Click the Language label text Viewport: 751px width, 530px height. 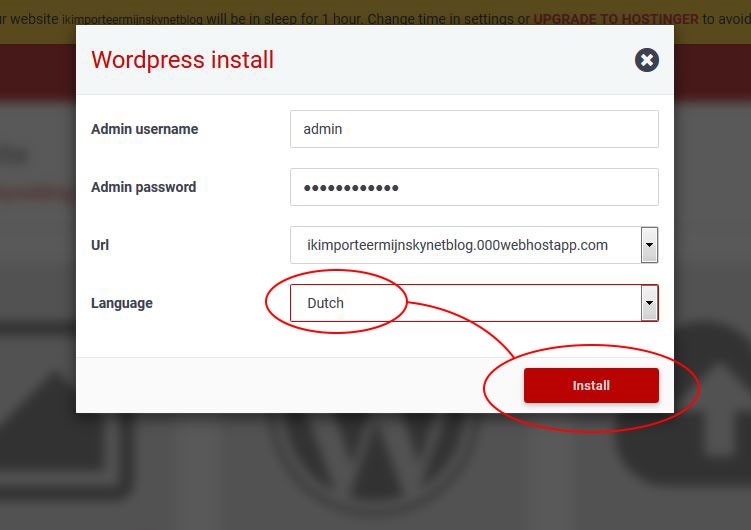122,303
